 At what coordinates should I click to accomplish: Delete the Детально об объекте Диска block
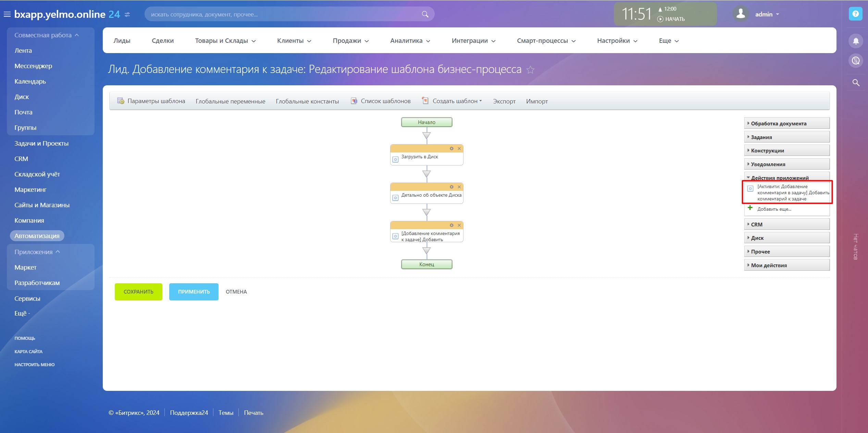pos(459,187)
